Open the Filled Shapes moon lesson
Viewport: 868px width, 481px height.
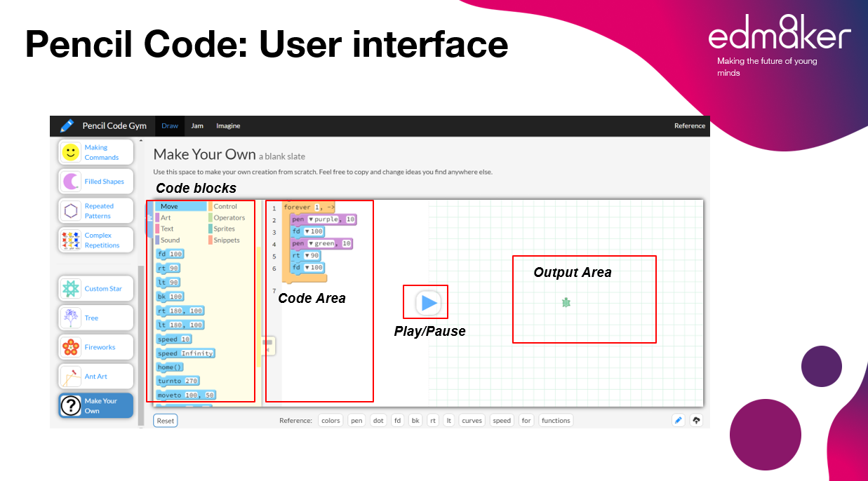click(95, 182)
